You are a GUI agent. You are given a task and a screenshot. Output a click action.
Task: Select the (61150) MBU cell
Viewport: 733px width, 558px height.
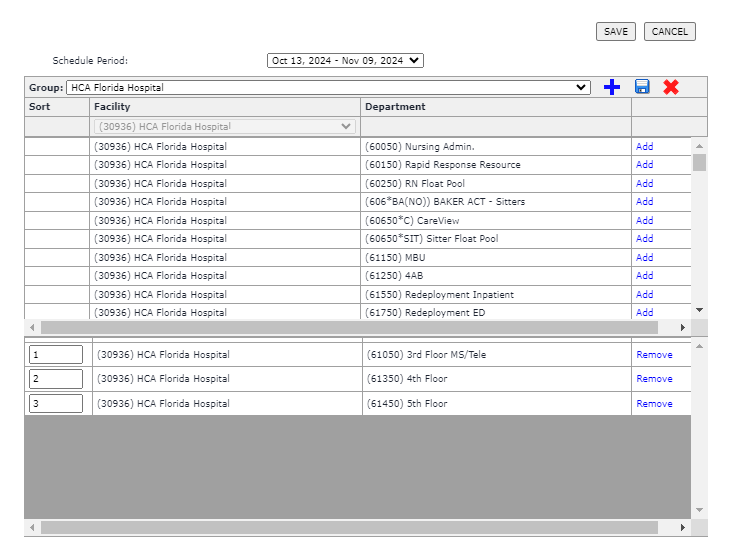(x=496, y=257)
